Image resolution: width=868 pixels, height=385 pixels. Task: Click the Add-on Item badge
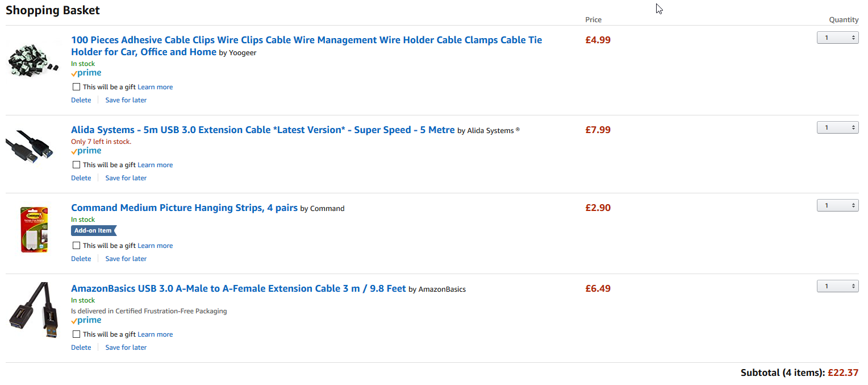94,230
